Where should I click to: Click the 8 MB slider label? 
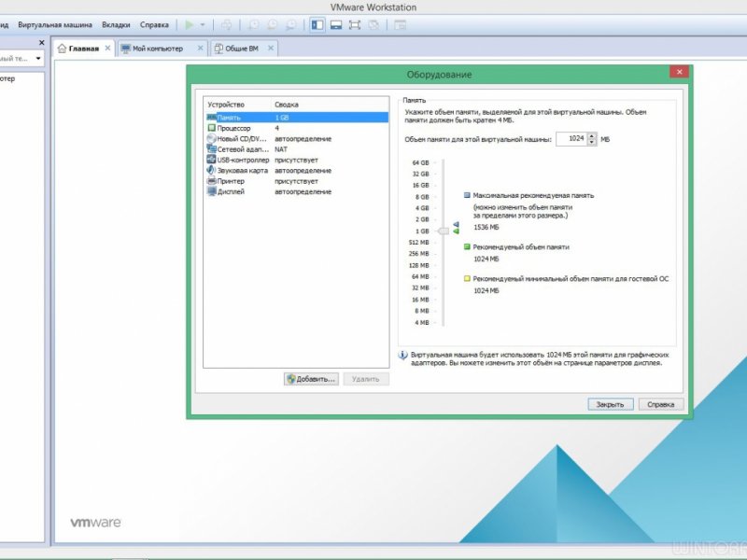tap(422, 311)
